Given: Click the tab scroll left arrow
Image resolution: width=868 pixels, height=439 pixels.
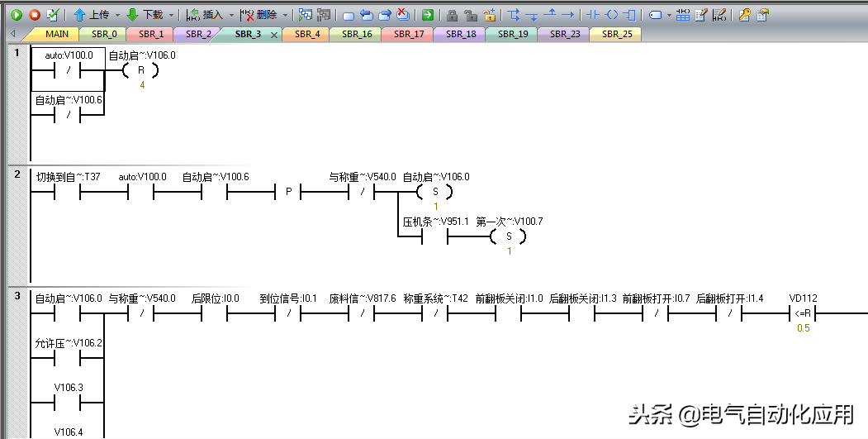Looking at the screenshot, I should click(x=12, y=35).
